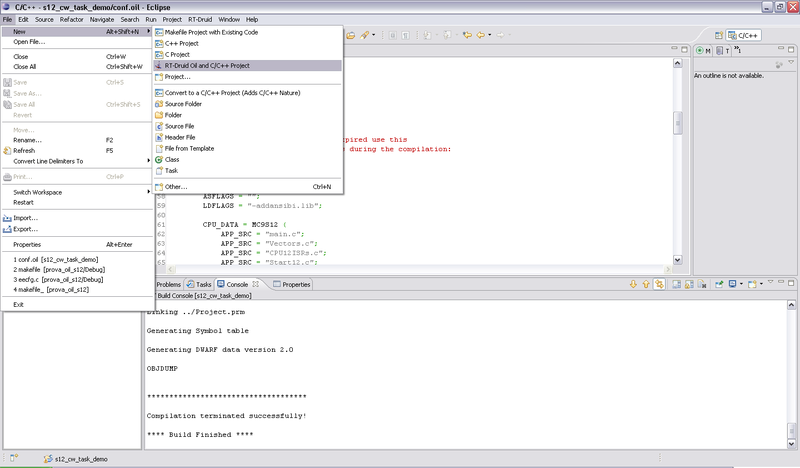Click Refresh in the File menu

tap(77, 151)
